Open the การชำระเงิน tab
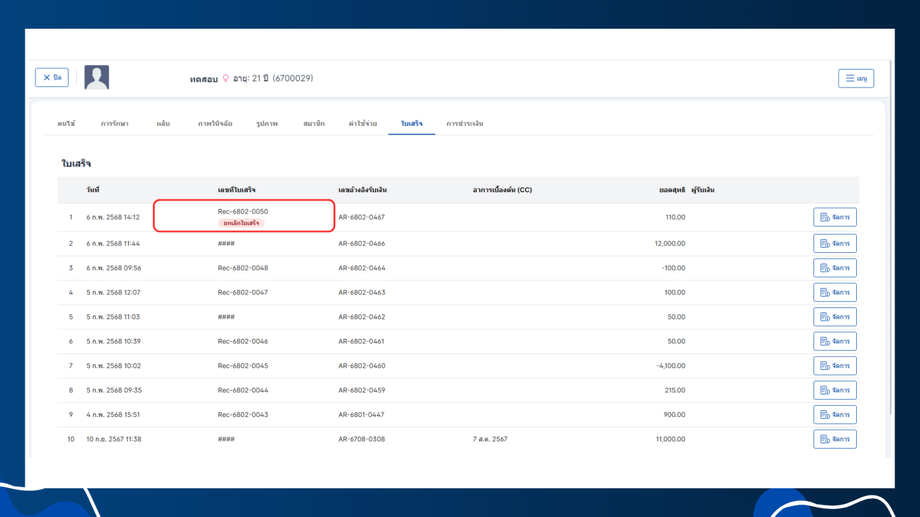Image resolution: width=920 pixels, height=517 pixels. coord(464,124)
